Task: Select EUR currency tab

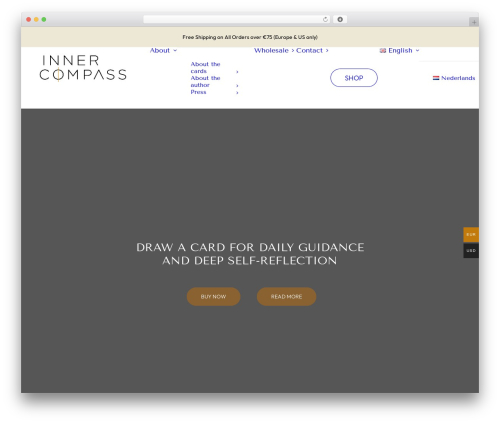Action: (471, 234)
